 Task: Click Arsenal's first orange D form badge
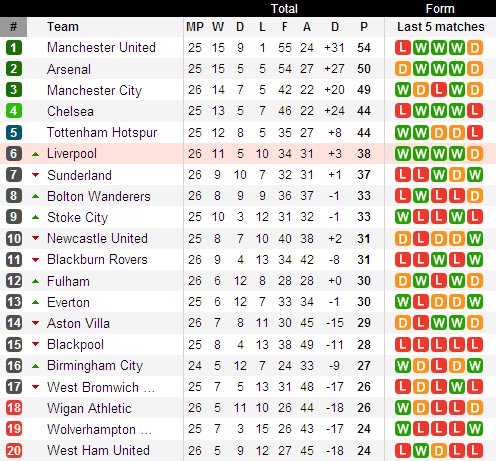tap(403, 69)
